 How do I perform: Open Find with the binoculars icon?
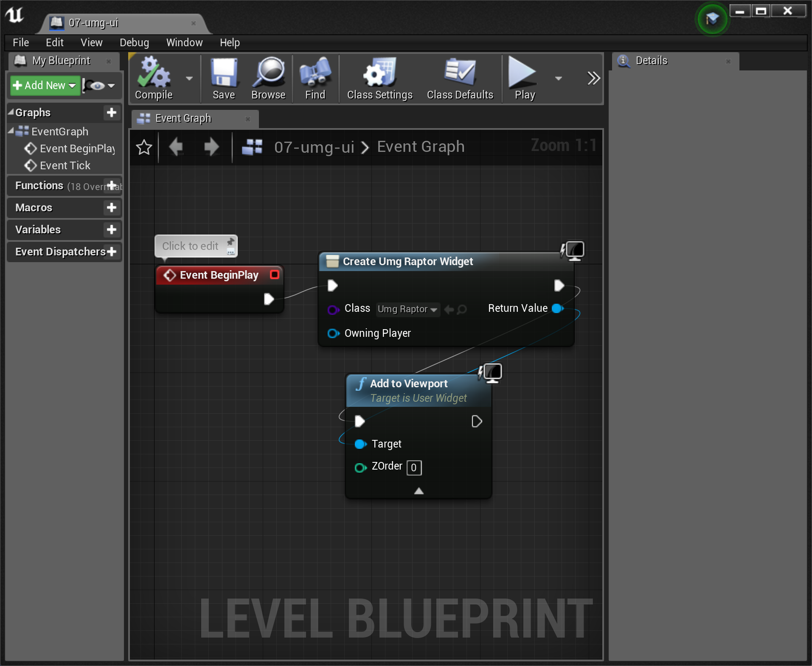(x=315, y=73)
